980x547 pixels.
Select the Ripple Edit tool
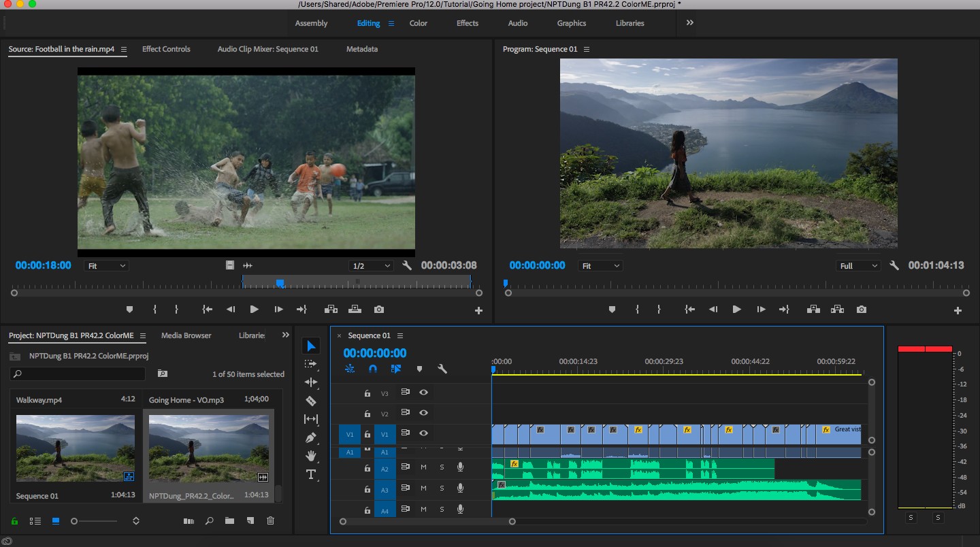coord(311,382)
